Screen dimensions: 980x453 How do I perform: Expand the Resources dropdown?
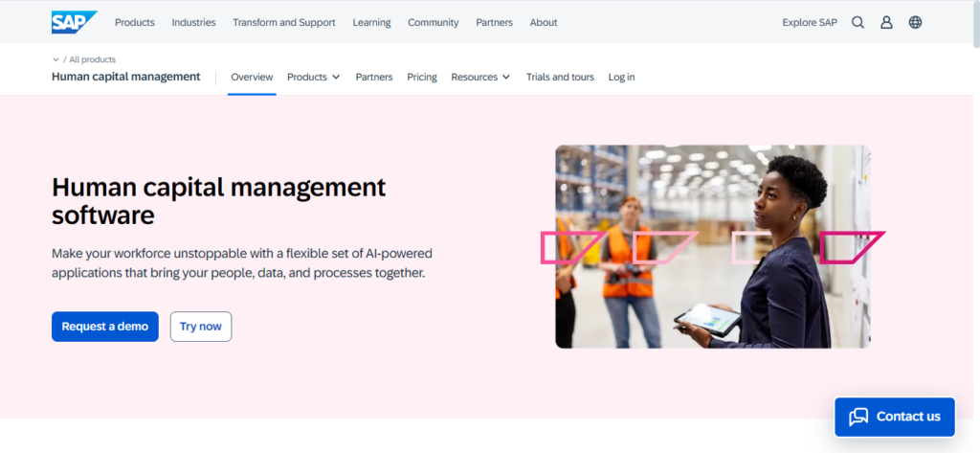pyautogui.click(x=480, y=77)
